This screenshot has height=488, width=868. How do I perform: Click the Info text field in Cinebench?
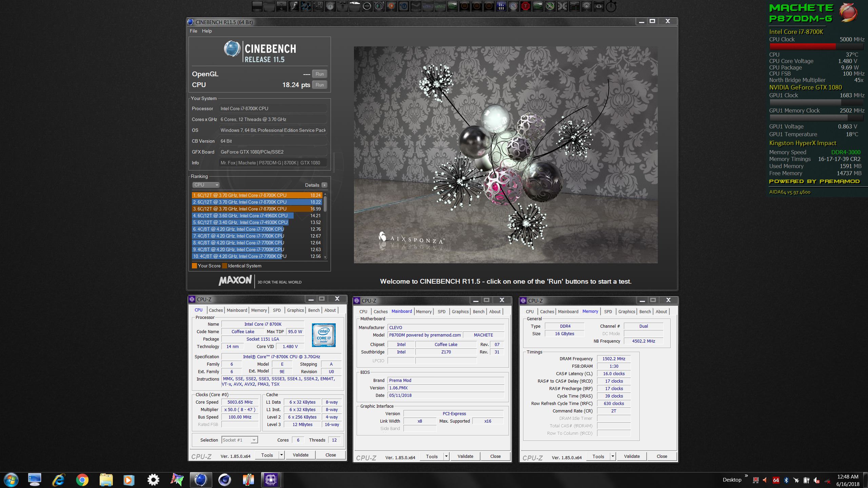273,163
